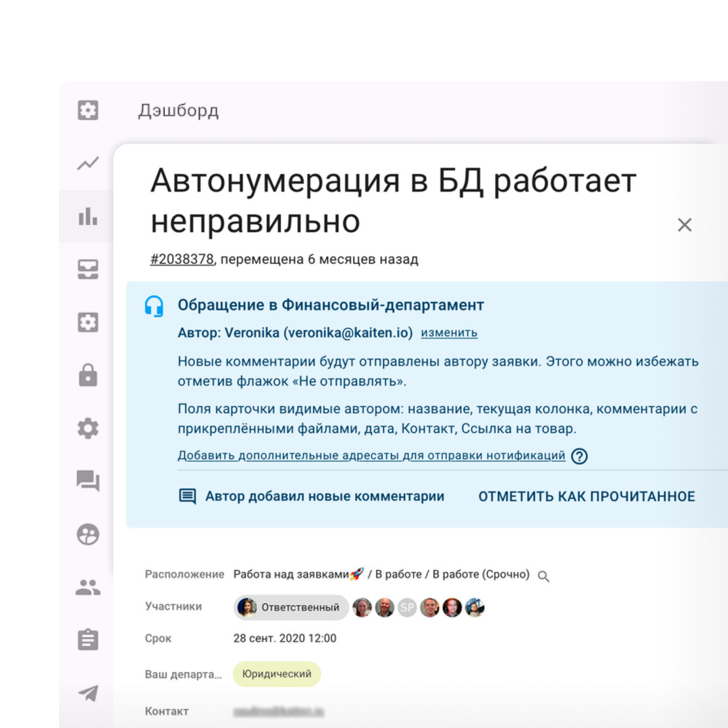Click the second gear-box icon below inbox
This screenshot has height=728, width=728.
pos(88,322)
